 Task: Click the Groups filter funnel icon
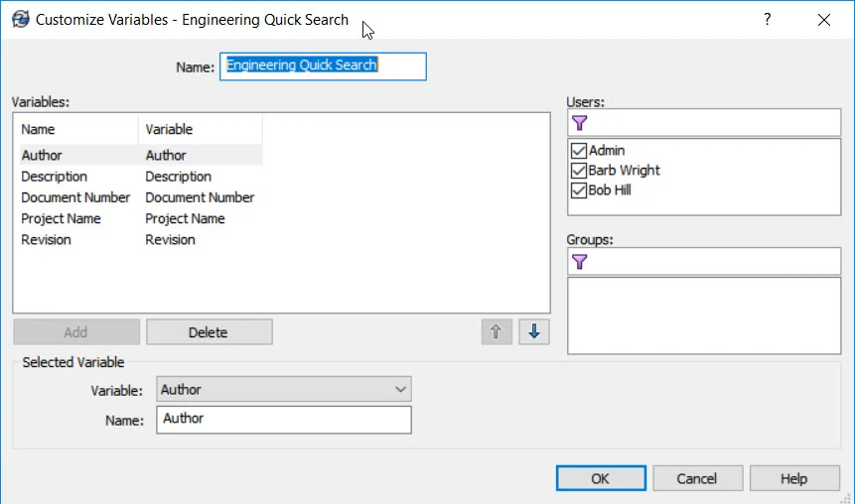580,262
